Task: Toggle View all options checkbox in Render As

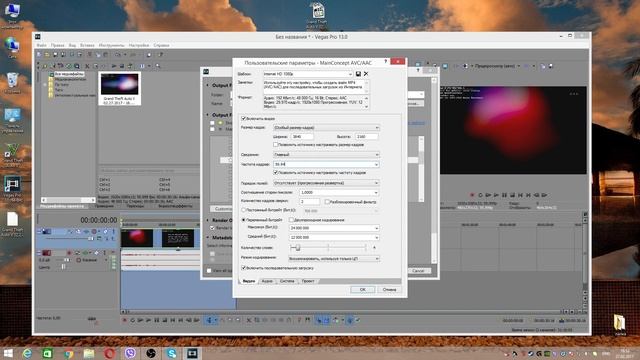Action: point(209,271)
